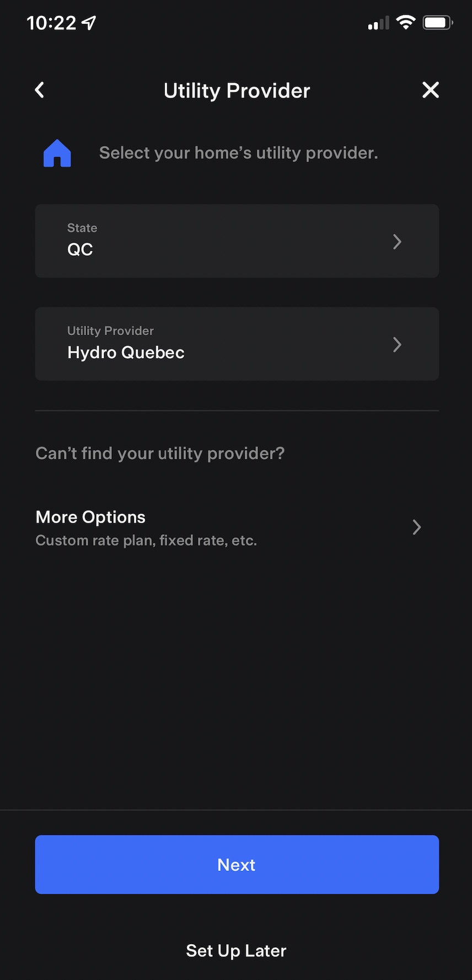472x980 pixels.
Task: Tap the location arrow in status bar
Action: 89,23
